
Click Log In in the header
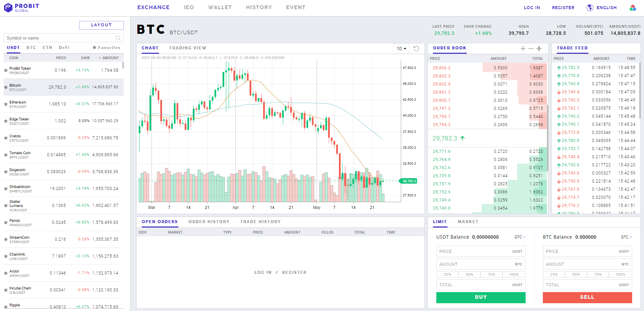(x=532, y=8)
